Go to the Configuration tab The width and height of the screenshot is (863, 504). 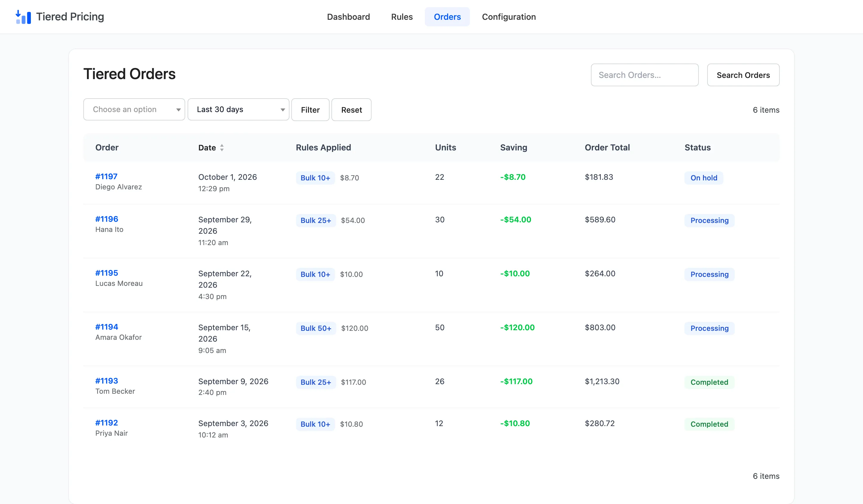[509, 17]
